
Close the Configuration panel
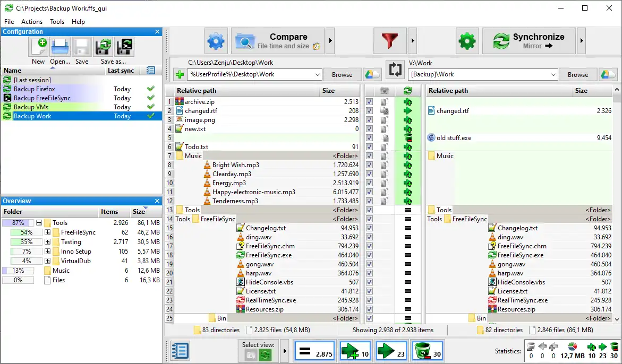tap(157, 32)
